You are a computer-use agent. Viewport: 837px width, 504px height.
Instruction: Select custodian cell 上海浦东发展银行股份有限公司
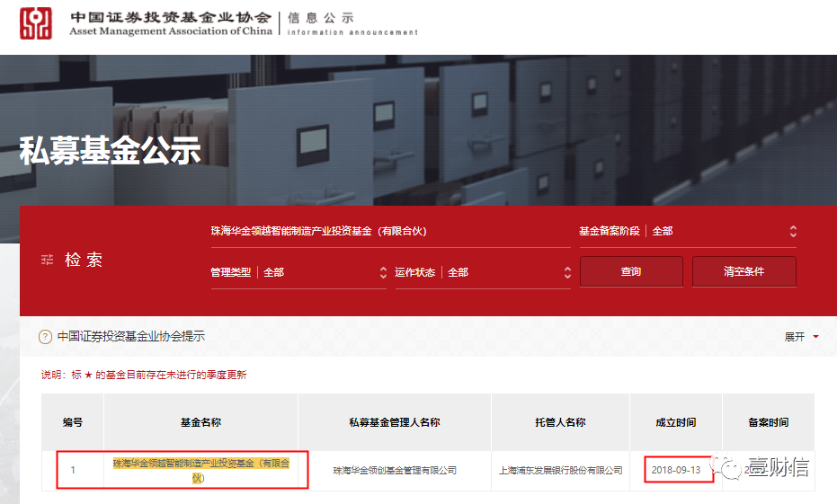pos(560,471)
